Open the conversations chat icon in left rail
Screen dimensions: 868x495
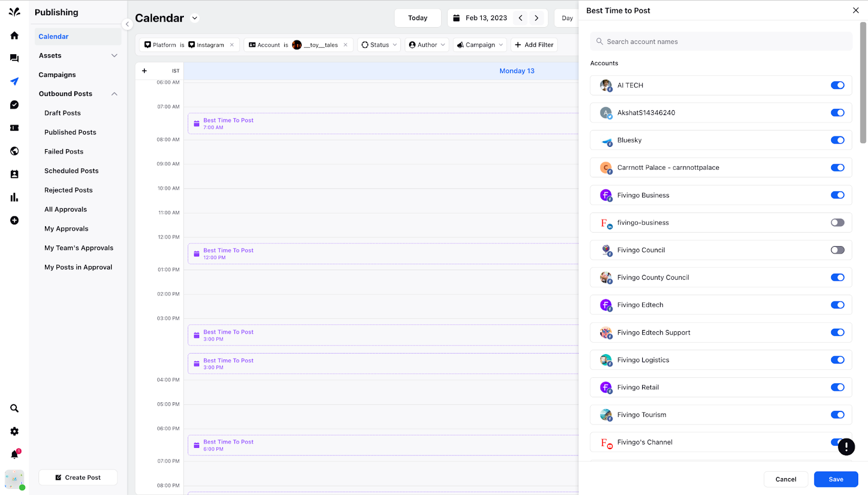15,58
